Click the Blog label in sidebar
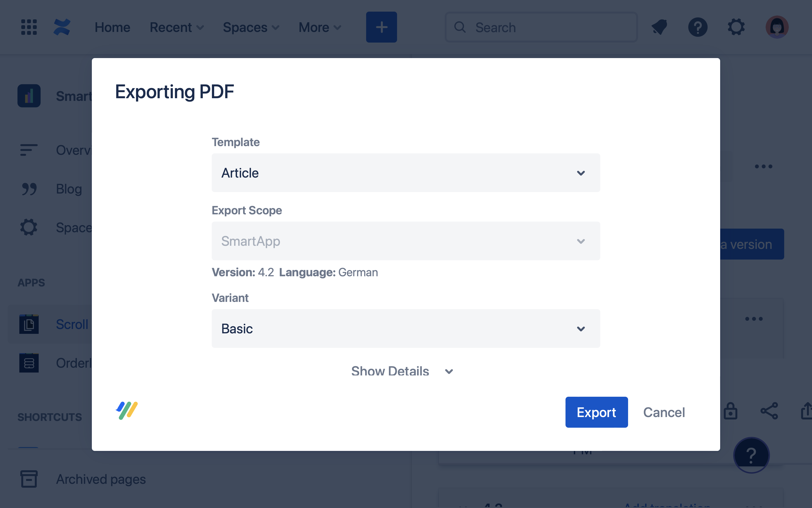The width and height of the screenshot is (812, 508). [x=69, y=189]
